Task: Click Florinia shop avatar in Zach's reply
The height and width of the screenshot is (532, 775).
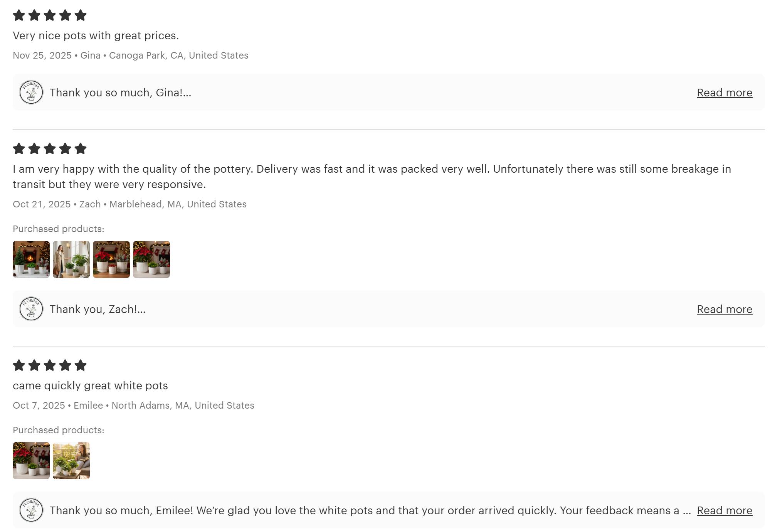Action: (x=31, y=309)
